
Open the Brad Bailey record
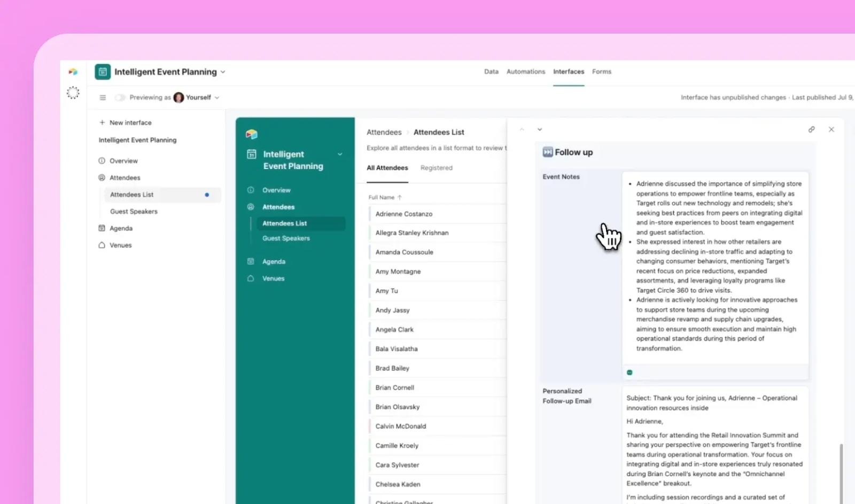(438, 368)
